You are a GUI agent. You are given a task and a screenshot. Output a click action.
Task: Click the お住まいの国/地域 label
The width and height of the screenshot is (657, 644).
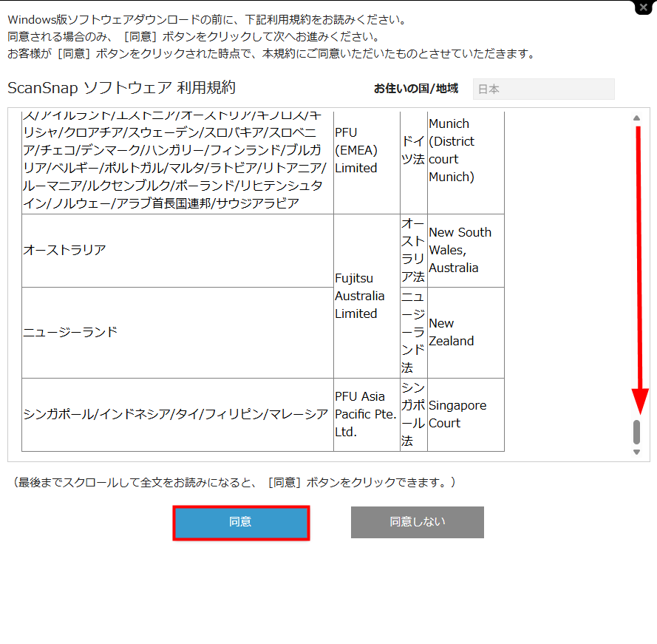[415, 89]
